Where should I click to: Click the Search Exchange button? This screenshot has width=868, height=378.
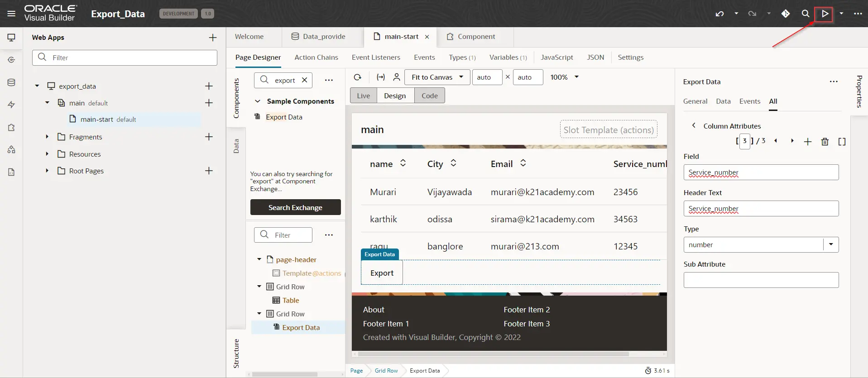tap(296, 207)
